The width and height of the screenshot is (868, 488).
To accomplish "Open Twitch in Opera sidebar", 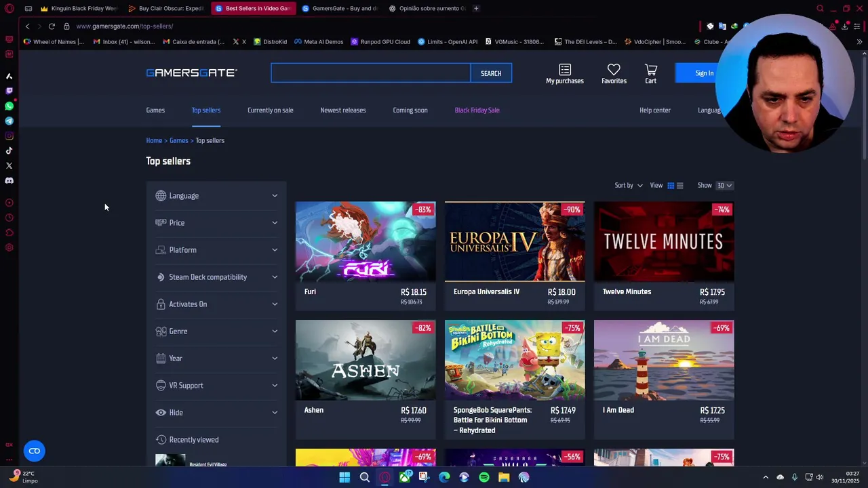I will pyautogui.click(x=9, y=91).
